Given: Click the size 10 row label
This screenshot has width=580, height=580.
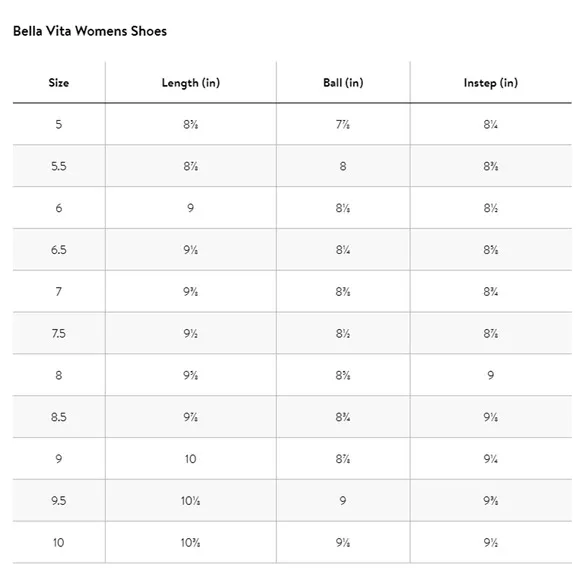Looking at the screenshot, I should 59,542.
